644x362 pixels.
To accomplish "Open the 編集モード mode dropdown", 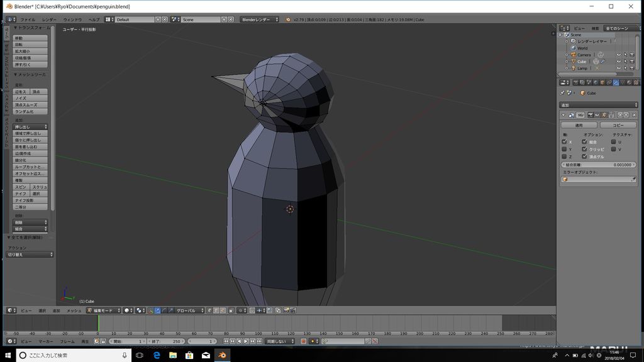I will click(x=104, y=310).
